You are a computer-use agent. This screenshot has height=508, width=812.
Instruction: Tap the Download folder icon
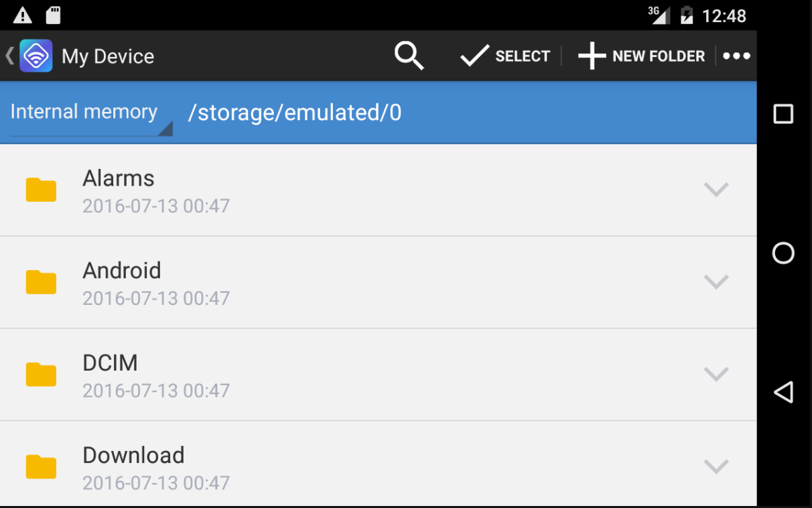point(41,467)
